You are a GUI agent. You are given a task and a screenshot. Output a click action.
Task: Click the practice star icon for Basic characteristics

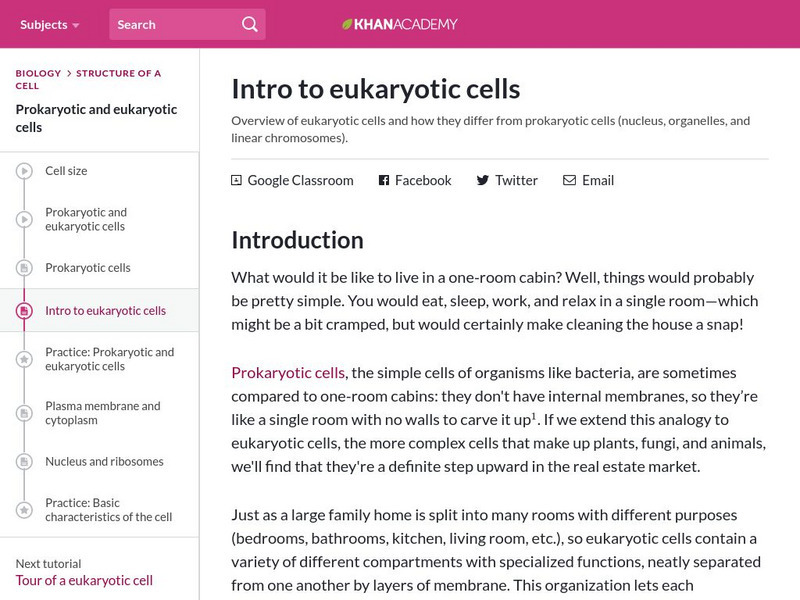click(x=24, y=510)
